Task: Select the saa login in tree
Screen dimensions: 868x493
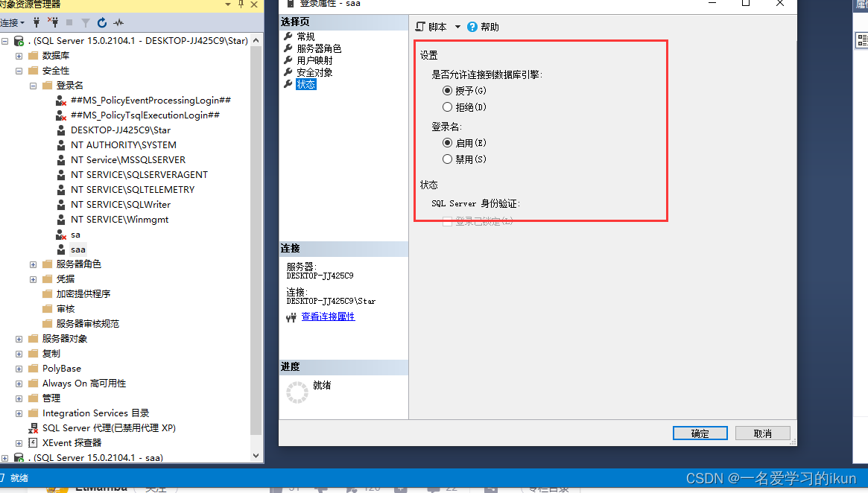Action: point(78,249)
